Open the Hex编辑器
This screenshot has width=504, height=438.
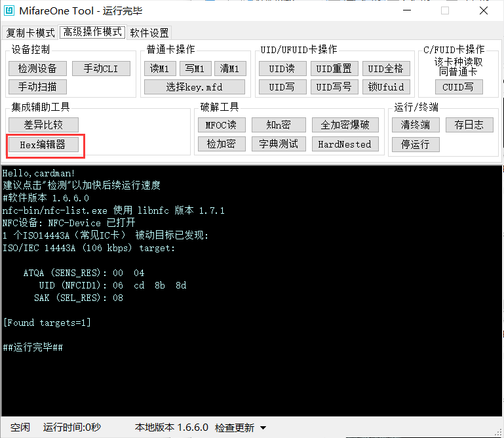point(43,145)
